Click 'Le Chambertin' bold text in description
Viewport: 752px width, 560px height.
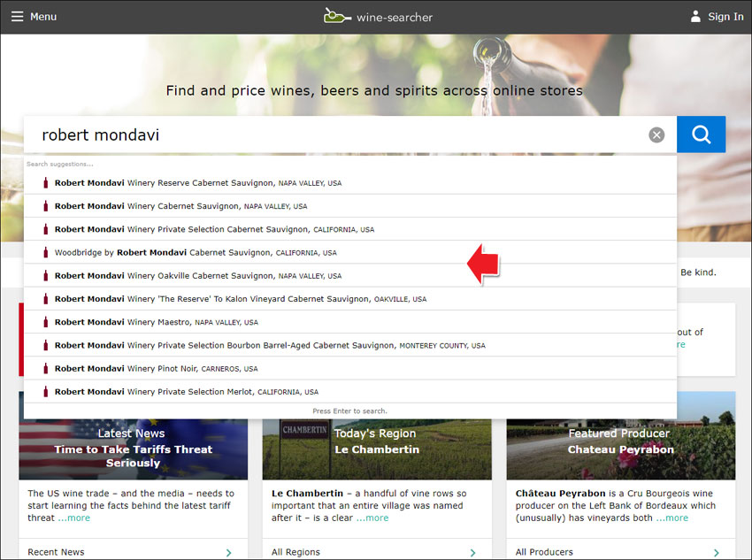[x=307, y=494]
